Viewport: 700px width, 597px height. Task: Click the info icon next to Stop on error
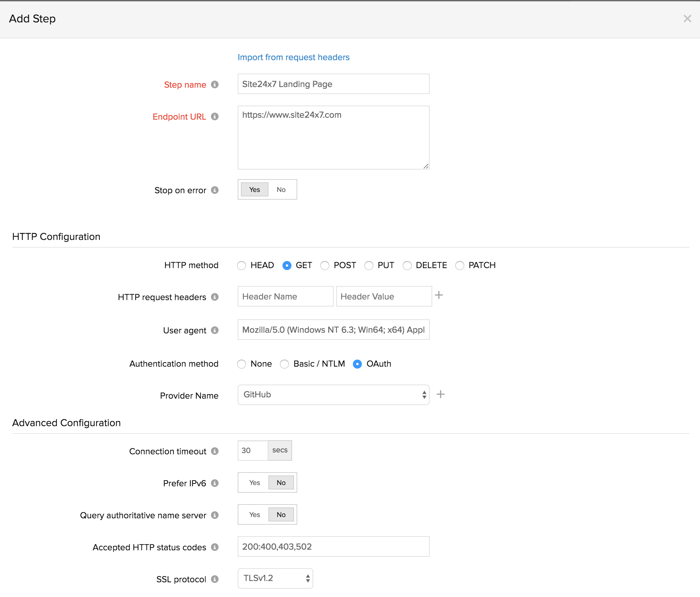215,190
